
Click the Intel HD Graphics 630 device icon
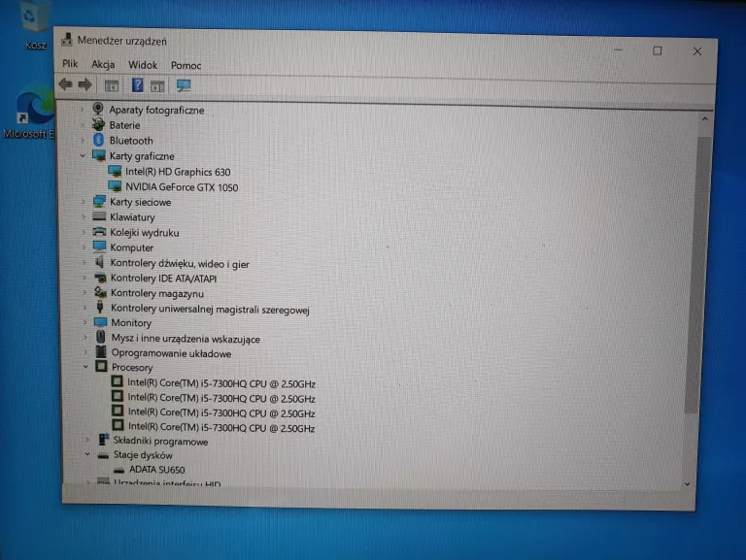pos(115,171)
